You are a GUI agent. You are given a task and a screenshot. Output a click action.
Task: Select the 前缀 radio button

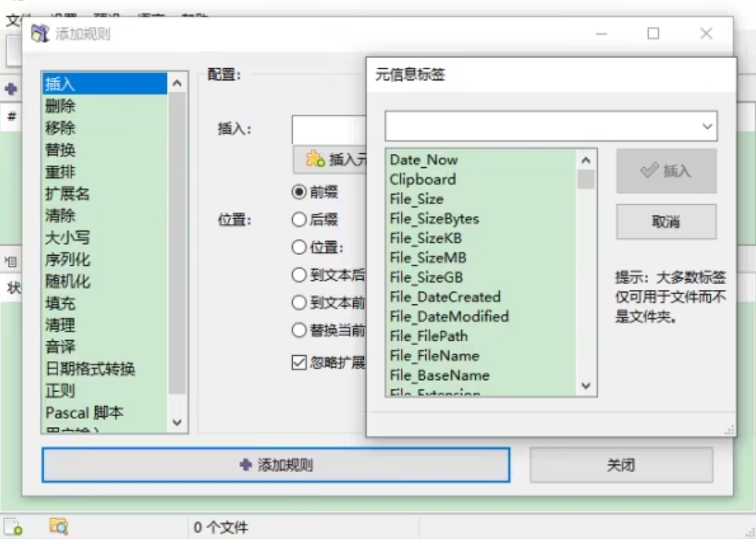pos(299,192)
